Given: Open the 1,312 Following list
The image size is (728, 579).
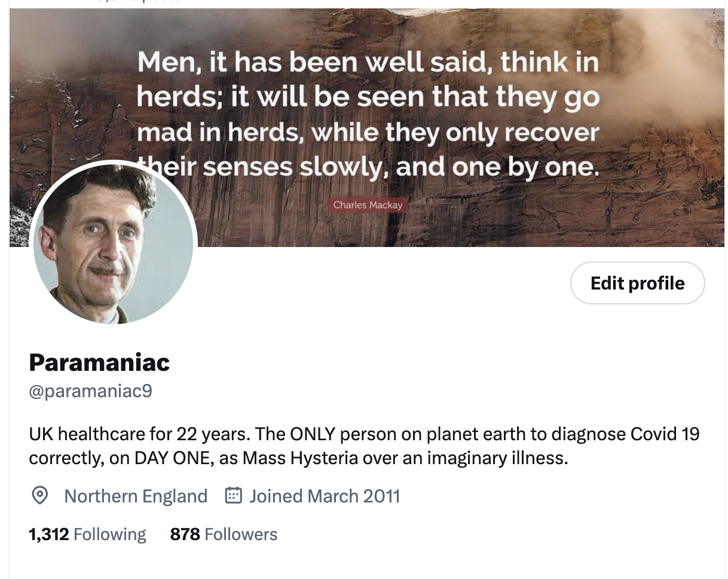Looking at the screenshot, I should click(87, 534).
